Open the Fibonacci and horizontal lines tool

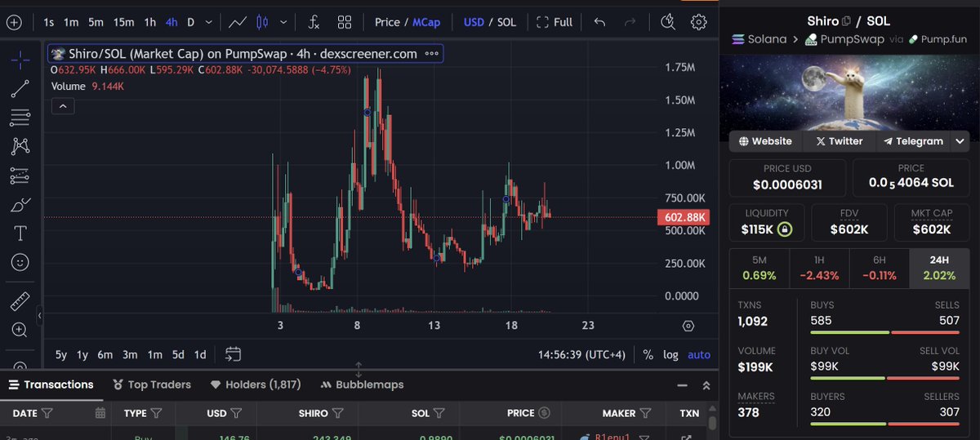pyautogui.click(x=20, y=118)
